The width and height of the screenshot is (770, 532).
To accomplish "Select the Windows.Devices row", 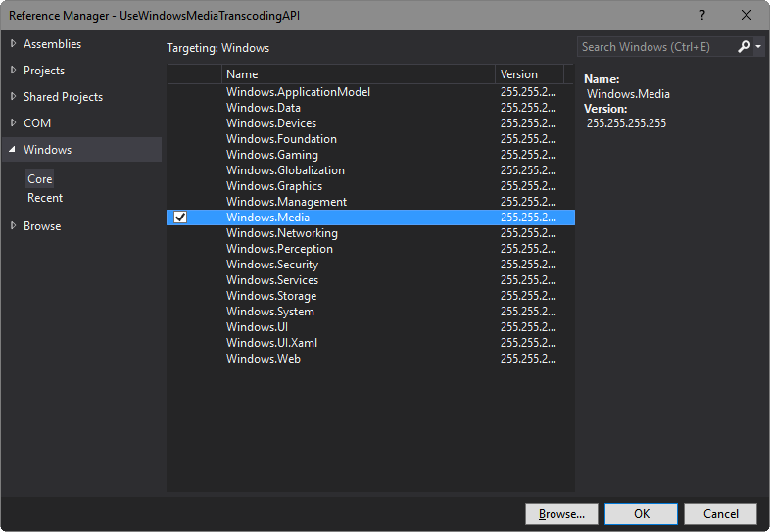I will [x=370, y=123].
